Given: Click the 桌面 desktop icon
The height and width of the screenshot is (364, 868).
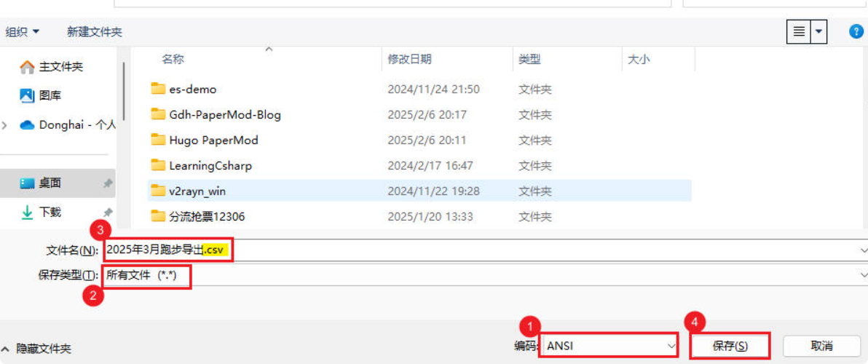Looking at the screenshot, I should tap(27, 183).
